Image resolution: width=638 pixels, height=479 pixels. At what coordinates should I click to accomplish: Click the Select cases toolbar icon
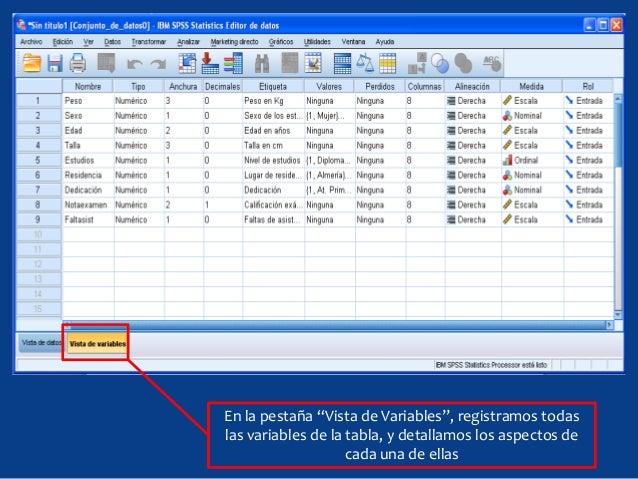pos(387,63)
